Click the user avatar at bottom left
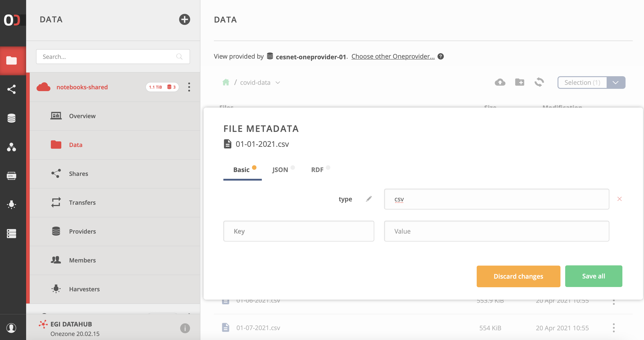 (x=11, y=328)
